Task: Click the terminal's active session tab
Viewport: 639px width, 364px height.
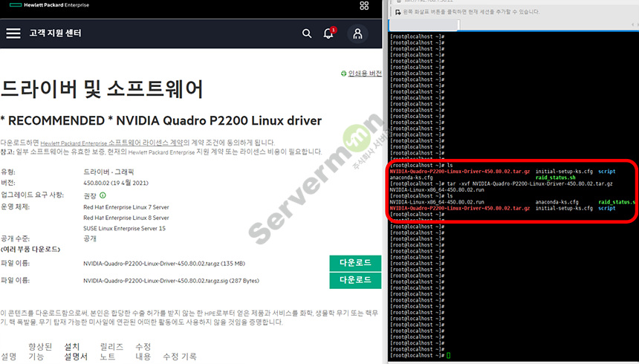Action: coord(424,25)
